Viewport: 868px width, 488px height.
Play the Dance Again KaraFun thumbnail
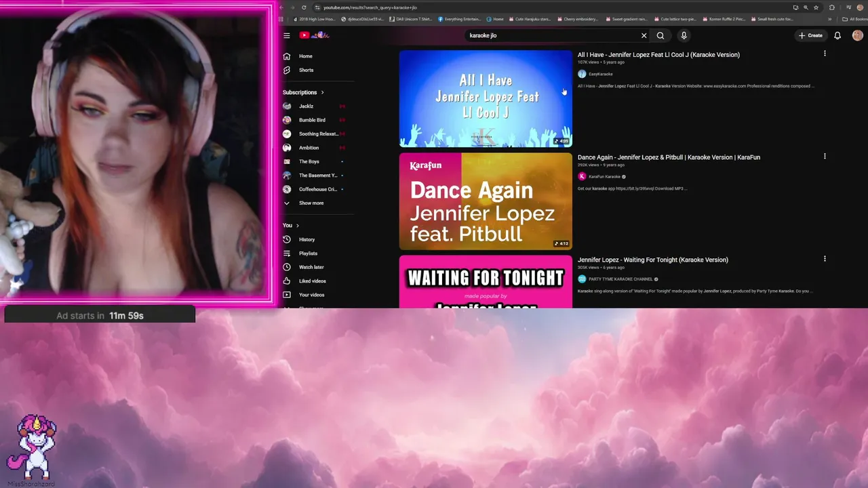[x=486, y=201]
